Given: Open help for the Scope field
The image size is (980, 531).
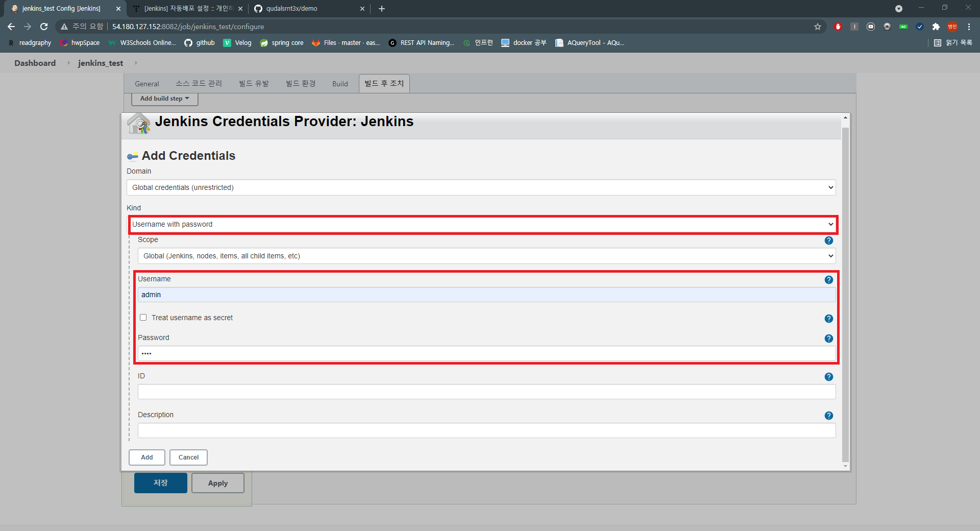Looking at the screenshot, I should [x=828, y=240].
